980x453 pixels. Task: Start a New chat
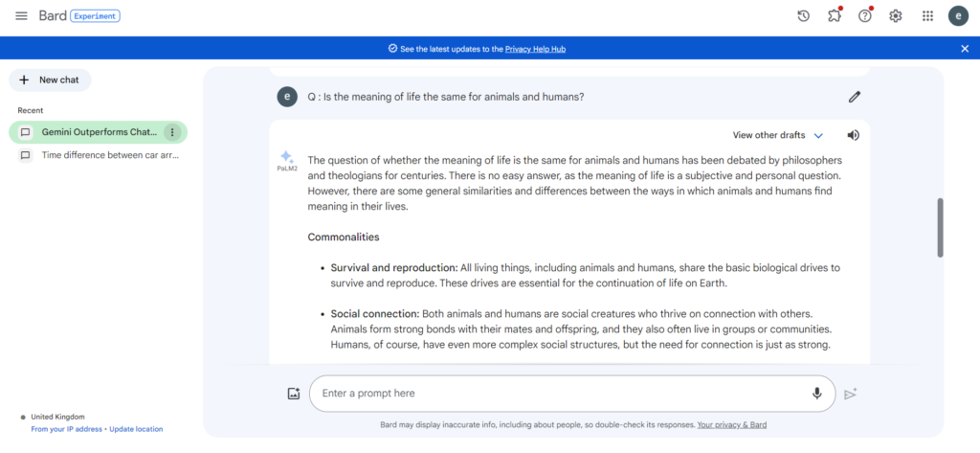pos(50,80)
